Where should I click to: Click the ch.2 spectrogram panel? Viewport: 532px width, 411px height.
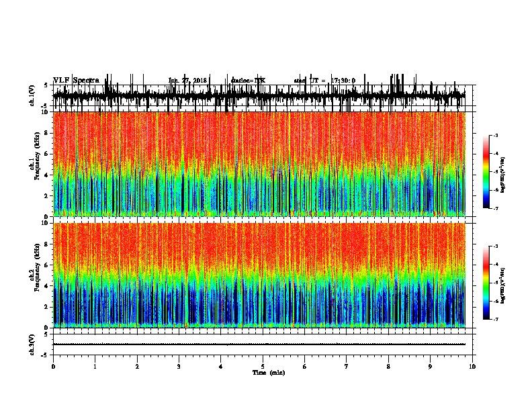[259, 275]
